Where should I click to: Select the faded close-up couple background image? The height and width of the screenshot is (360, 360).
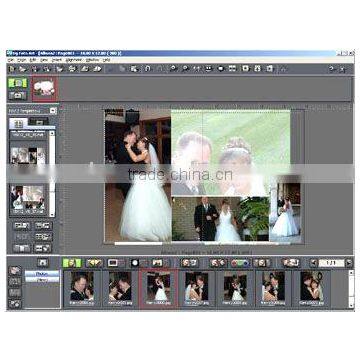(231, 153)
